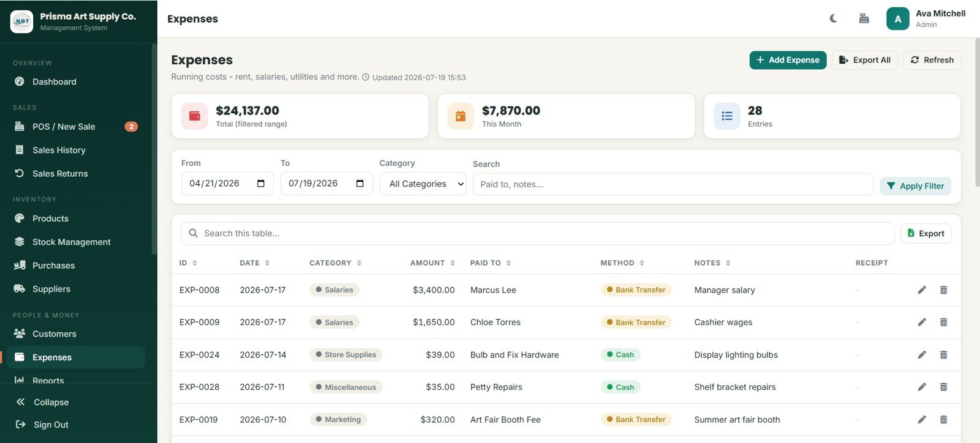Select the Manager salary note cell

(x=725, y=290)
